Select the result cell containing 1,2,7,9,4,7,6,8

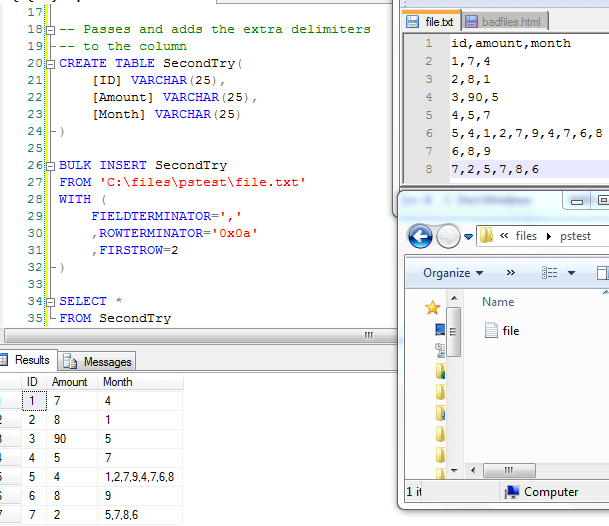[139, 477]
